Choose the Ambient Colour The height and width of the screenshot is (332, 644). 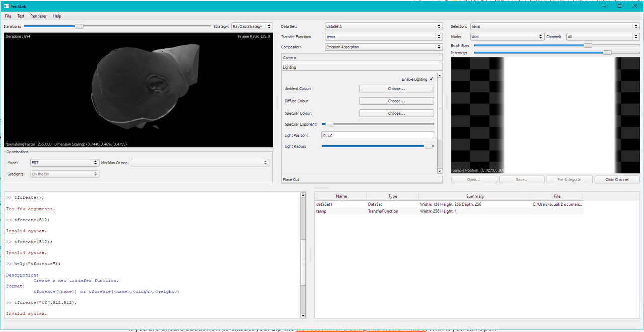tap(396, 89)
